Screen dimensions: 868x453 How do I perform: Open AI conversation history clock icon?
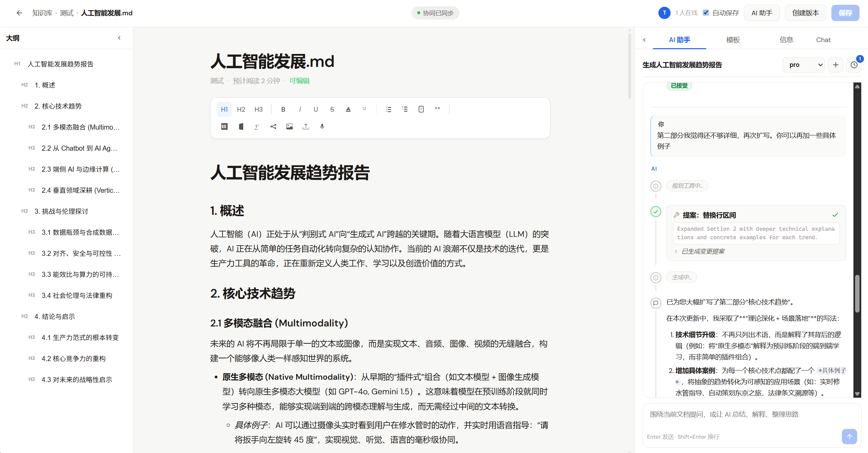854,65
